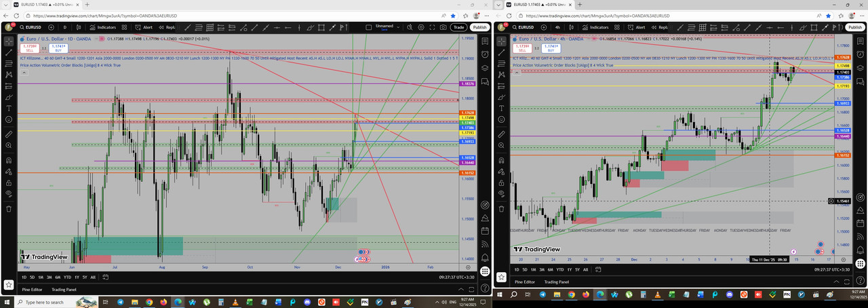Click the SELL price button, left chart
868x308 pixels.
tap(30, 48)
